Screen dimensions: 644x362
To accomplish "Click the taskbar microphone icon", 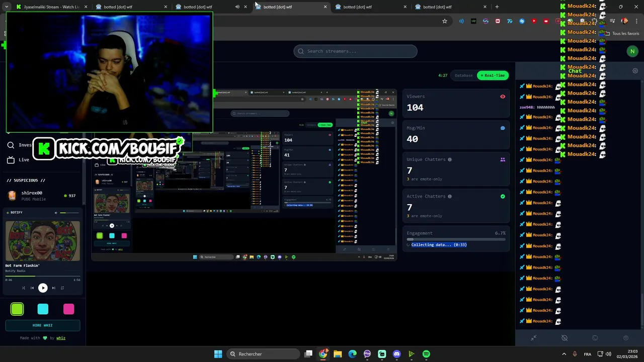I will (x=575, y=354).
